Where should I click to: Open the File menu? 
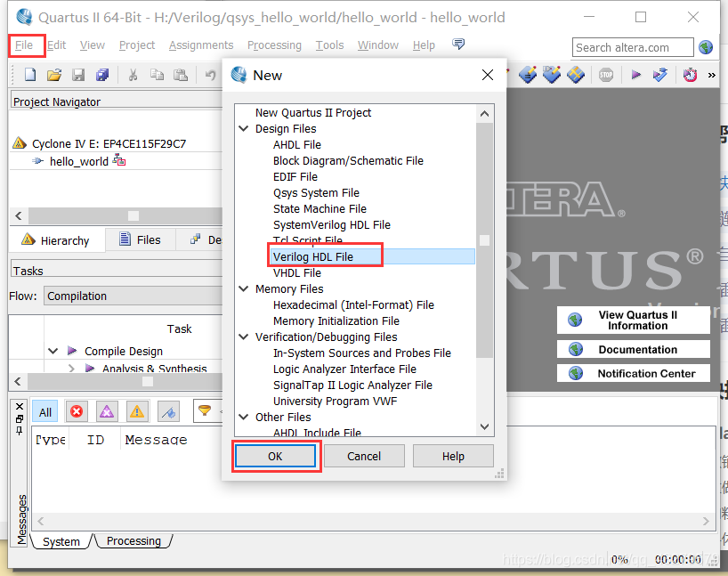tap(24, 45)
